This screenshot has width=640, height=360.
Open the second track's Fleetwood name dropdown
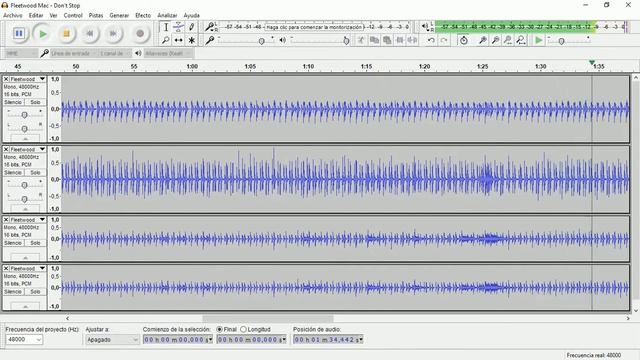28,149
